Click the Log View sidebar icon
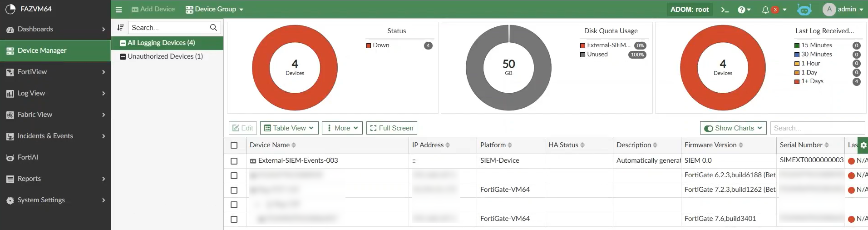 (x=10, y=94)
